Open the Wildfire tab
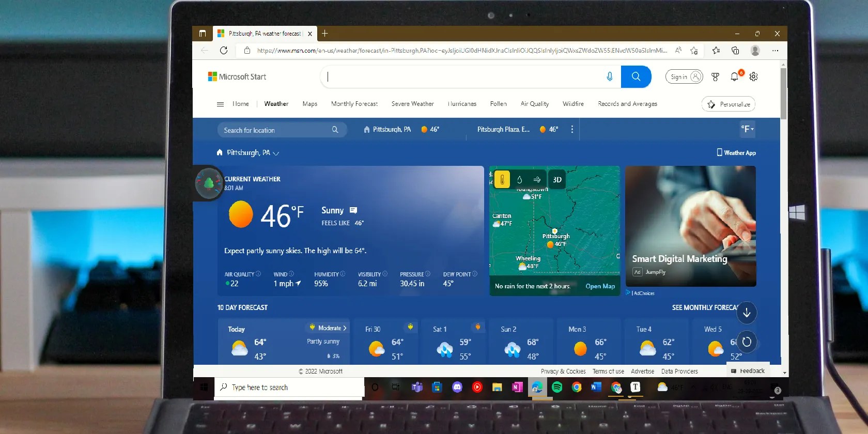The image size is (868, 434). coord(573,104)
